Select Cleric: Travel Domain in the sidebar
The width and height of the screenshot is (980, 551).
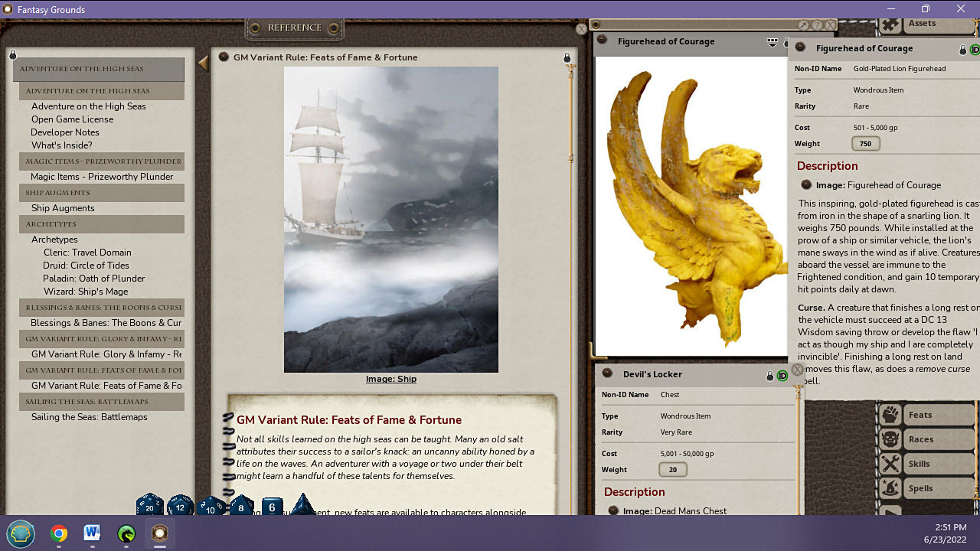(87, 252)
